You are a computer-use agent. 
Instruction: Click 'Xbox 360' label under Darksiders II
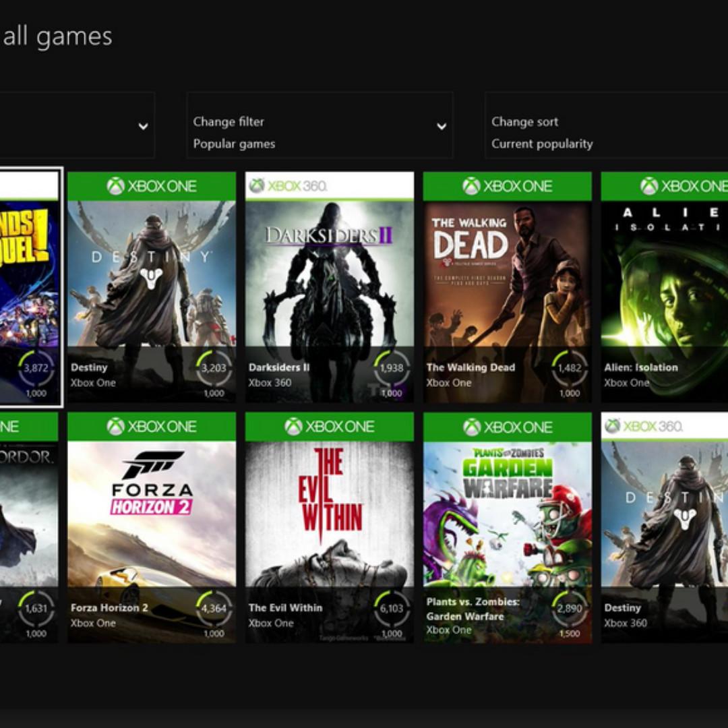click(270, 383)
